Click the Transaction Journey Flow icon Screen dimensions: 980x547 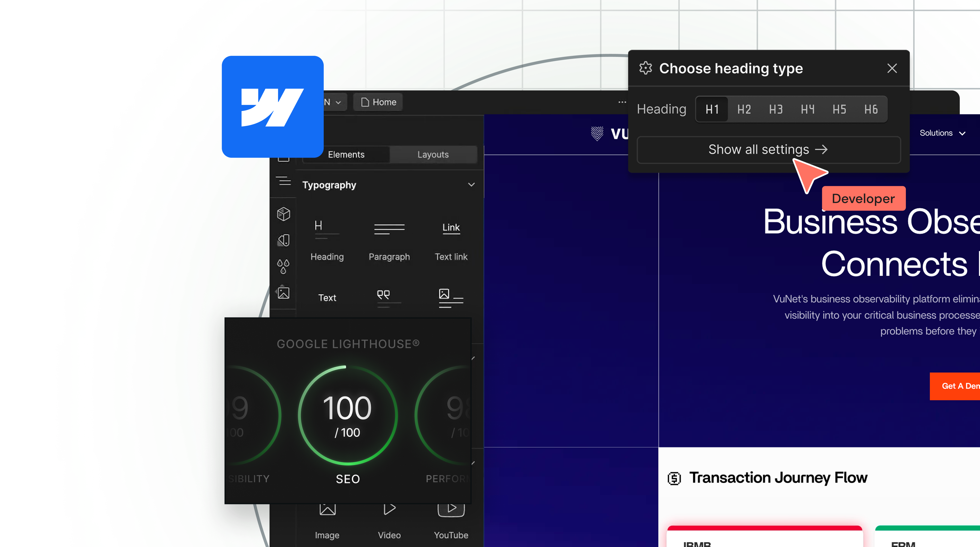click(675, 478)
